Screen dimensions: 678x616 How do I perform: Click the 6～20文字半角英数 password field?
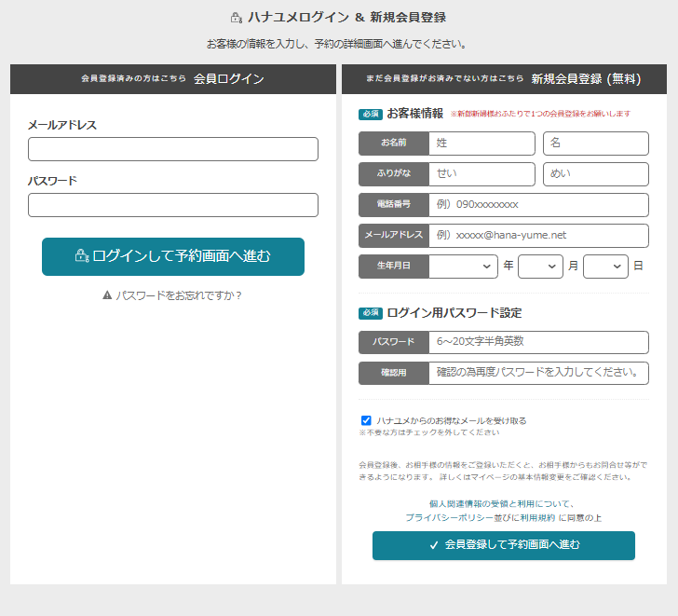(538, 342)
